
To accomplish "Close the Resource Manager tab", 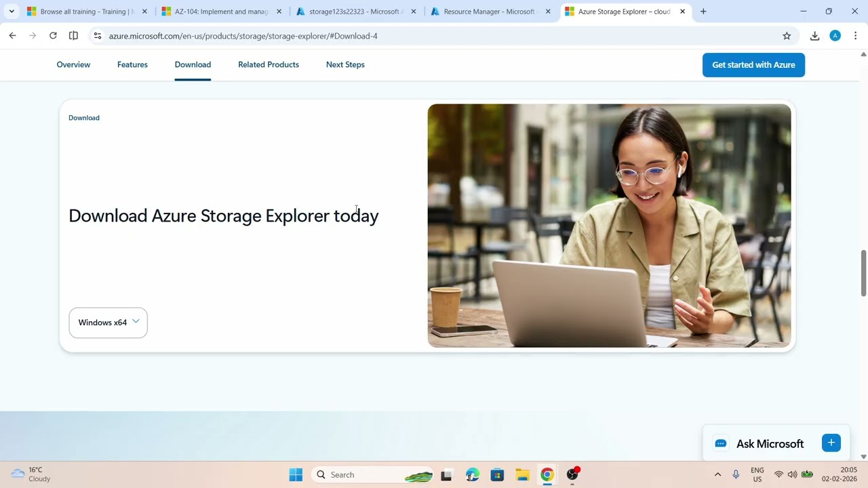I will (548, 12).
